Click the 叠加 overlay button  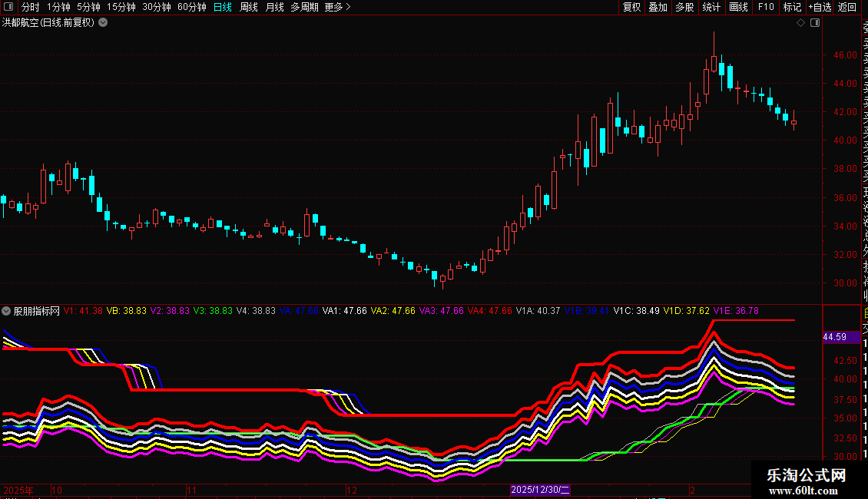pos(658,7)
